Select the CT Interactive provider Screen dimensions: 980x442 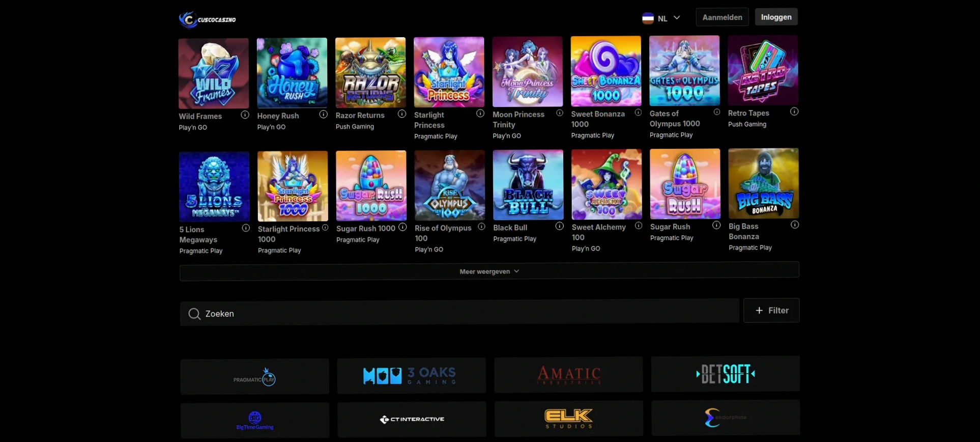pyautogui.click(x=412, y=419)
